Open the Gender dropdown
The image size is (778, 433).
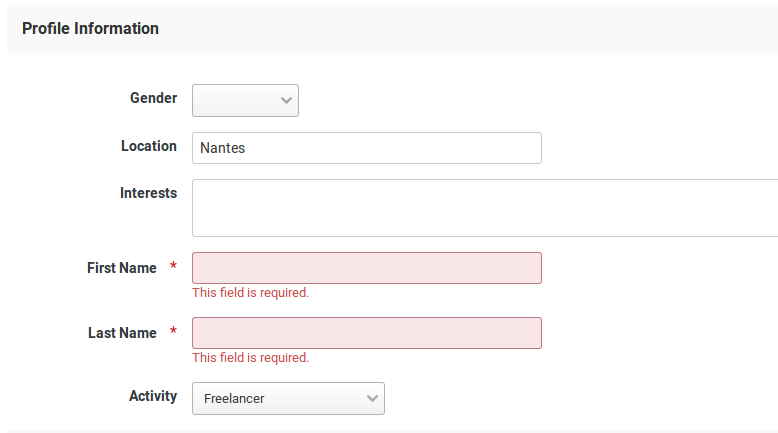tap(245, 100)
